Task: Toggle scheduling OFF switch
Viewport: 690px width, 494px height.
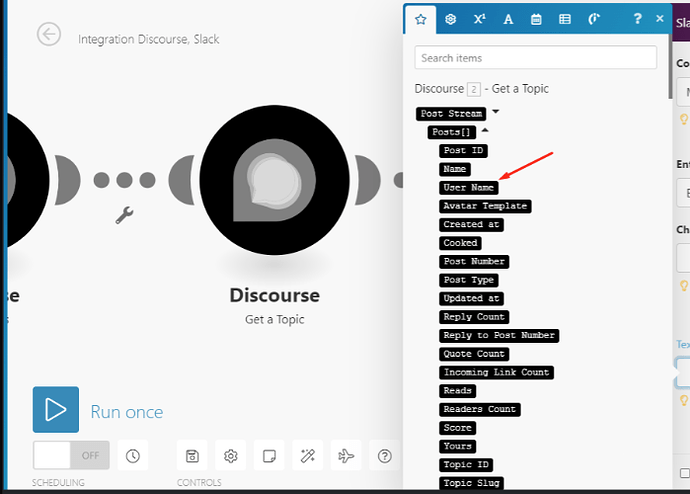Action: [x=71, y=455]
